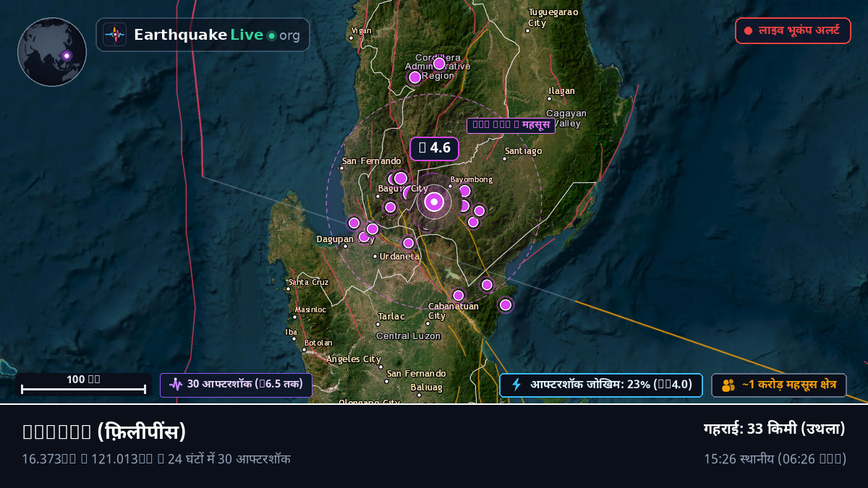The image size is (868, 488).
Task: Click the "Cordillera Administrative Region" label
Action: coord(438,67)
